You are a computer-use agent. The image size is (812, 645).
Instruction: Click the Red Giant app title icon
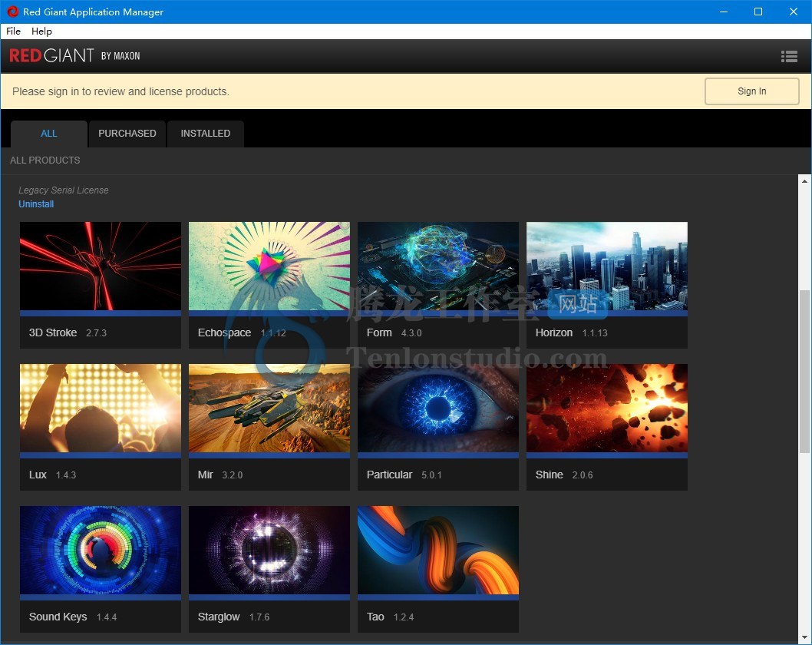[x=12, y=12]
